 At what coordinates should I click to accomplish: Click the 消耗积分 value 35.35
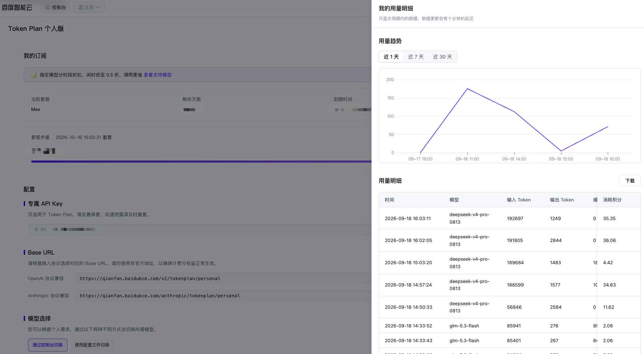pos(610,218)
